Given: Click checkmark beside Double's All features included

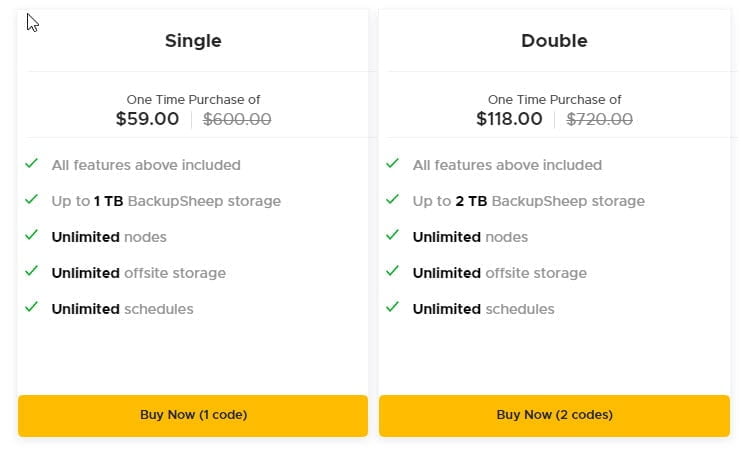Looking at the screenshot, I should (393, 164).
